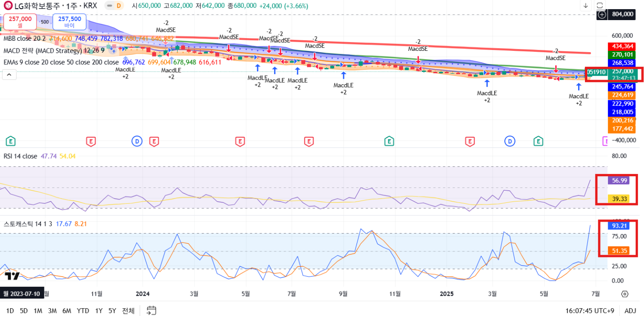
Task: Click the 16:07:45 UTC+9 timezone button
Action: click(590, 311)
